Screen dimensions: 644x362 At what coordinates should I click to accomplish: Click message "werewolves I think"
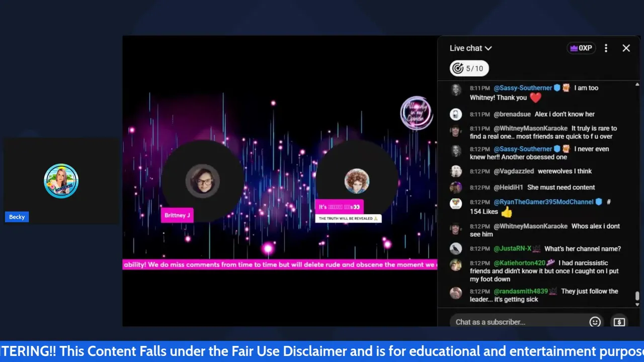tap(565, 171)
